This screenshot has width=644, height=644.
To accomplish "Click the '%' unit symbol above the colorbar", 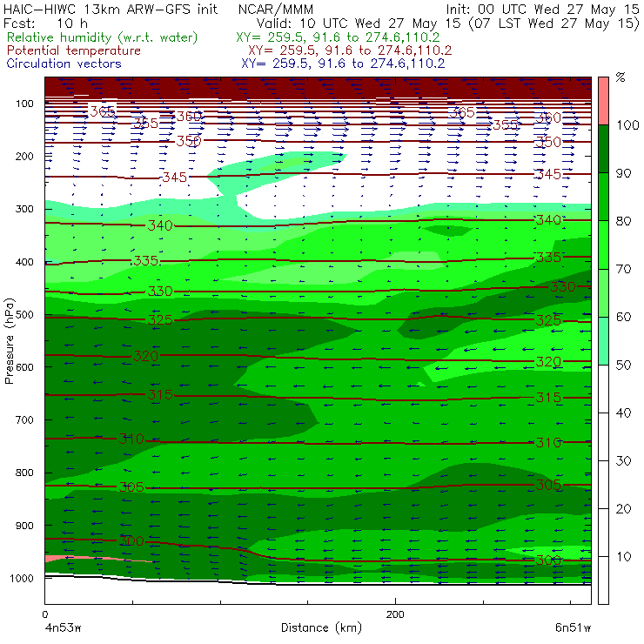I will [x=621, y=77].
